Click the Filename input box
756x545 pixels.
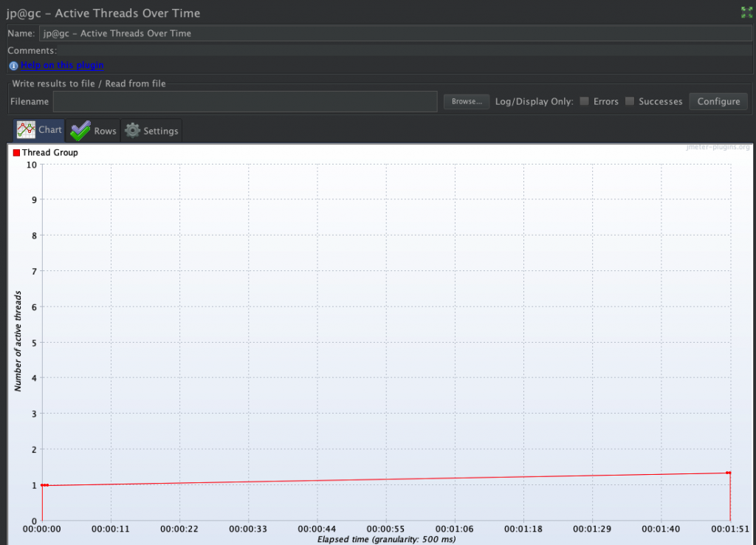point(245,101)
